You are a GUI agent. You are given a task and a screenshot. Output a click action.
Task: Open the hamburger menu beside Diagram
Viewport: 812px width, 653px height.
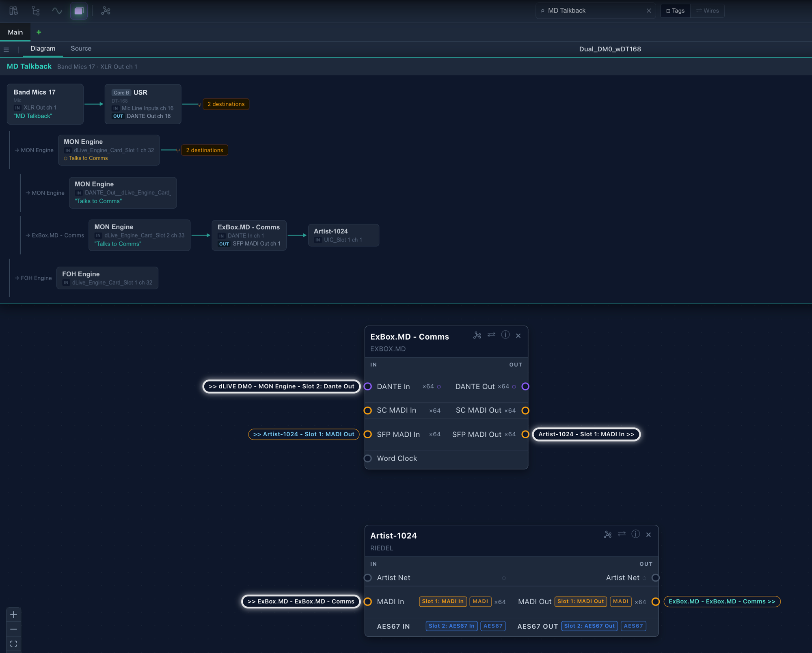point(6,50)
